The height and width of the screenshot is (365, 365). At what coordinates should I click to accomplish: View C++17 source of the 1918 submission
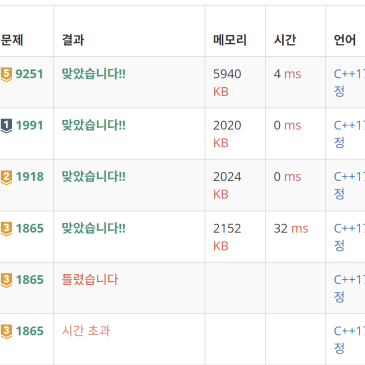(x=349, y=177)
